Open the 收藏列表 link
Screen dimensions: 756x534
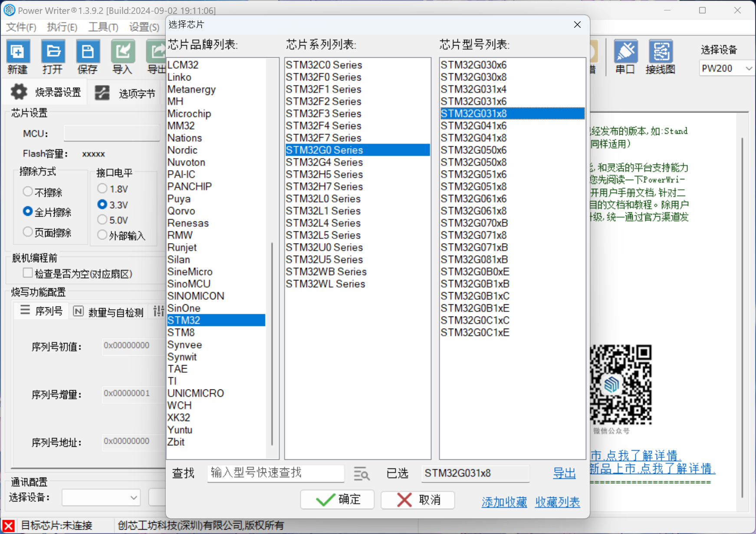pyautogui.click(x=558, y=502)
